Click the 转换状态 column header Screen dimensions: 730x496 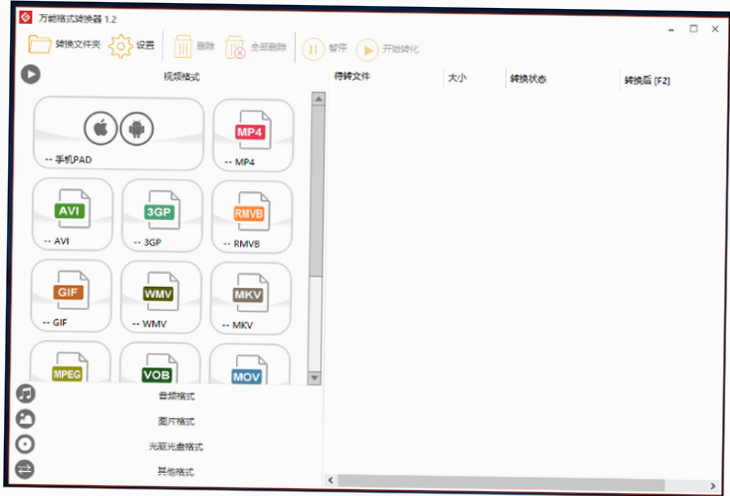pos(528,79)
